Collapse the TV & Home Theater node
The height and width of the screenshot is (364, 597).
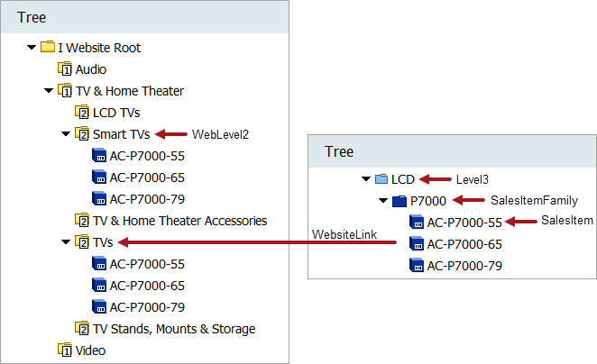coord(49,91)
